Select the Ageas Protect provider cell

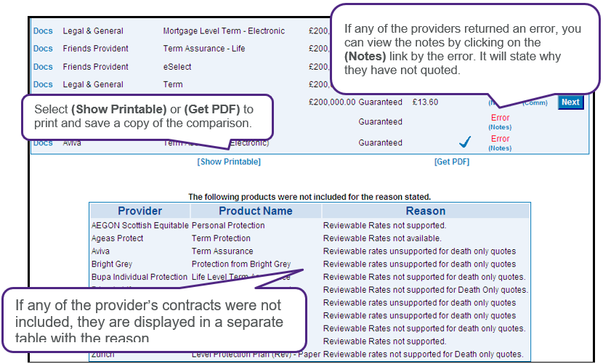tap(117, 238)
